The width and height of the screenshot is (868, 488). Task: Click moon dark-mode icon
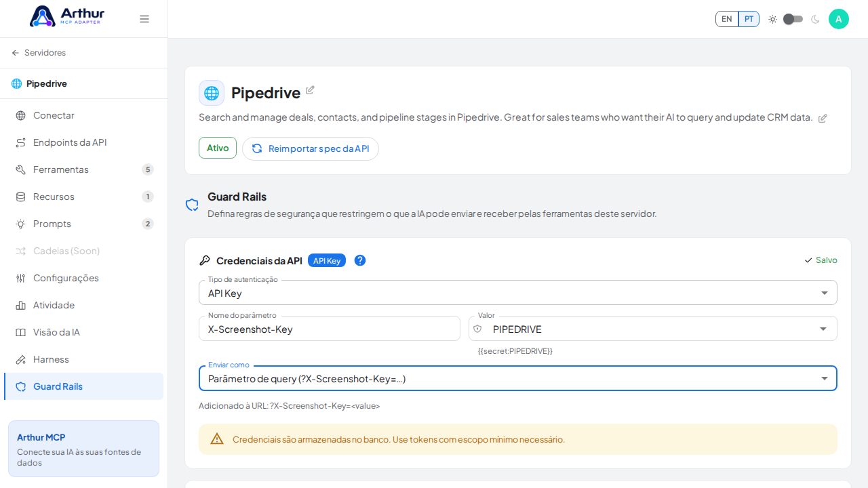[x=815, y=19]
